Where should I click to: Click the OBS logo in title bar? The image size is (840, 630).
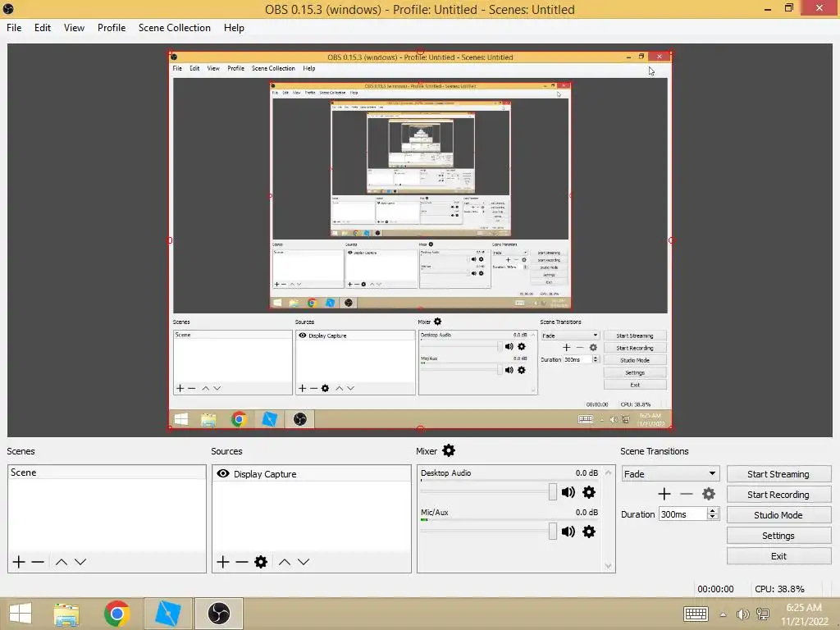8,9
